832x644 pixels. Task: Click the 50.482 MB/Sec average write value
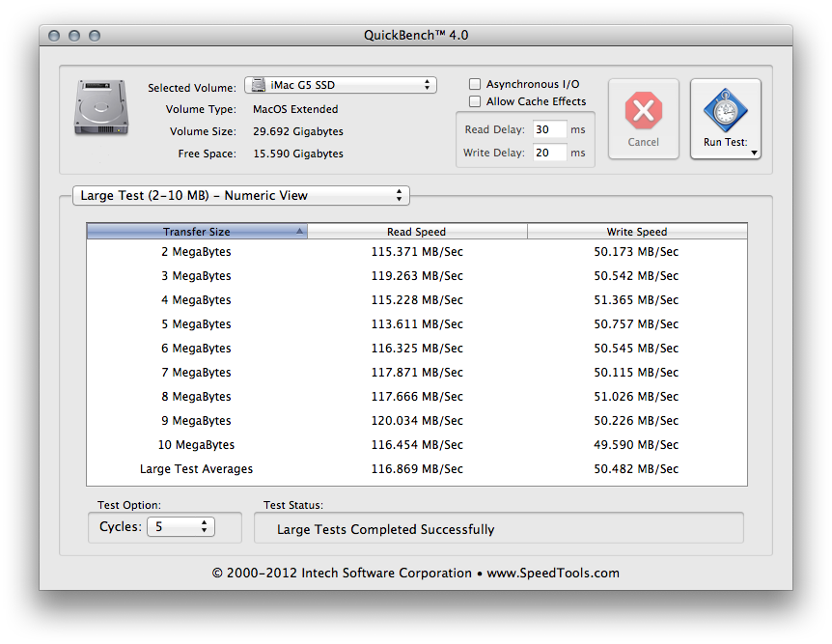pos(636,469)
